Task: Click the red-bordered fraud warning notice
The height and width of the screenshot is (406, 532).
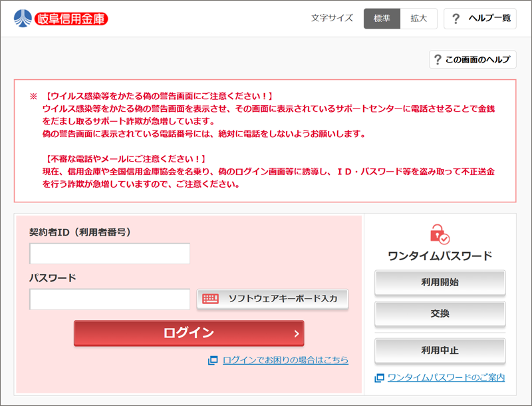Action: (265, 140)
